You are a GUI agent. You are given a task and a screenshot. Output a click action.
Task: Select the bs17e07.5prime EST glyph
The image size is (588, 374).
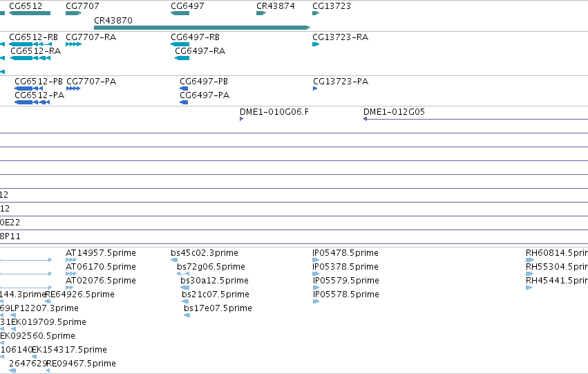(187, 315)
